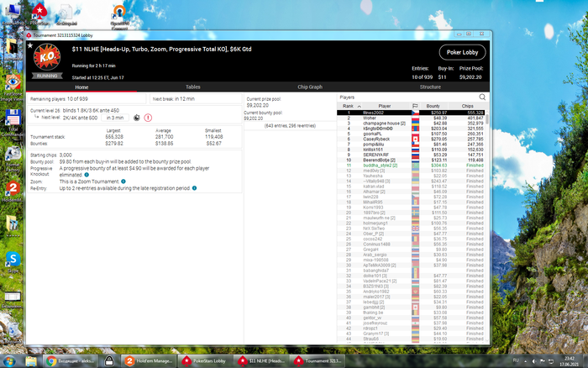The image size is (588, 368).
Task: Open Holdem Manager 2 desktop shortcut
Action: click(13, 192)
